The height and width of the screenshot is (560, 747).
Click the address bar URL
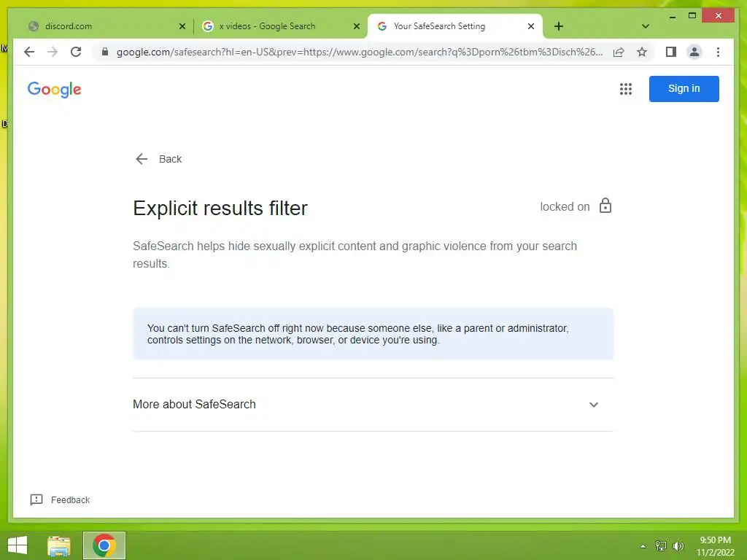(x=360, y=52)
